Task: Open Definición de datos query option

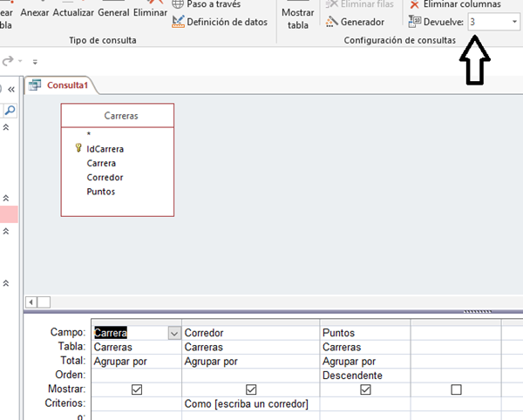Action: pyautogui.click(x=220, y=22)
